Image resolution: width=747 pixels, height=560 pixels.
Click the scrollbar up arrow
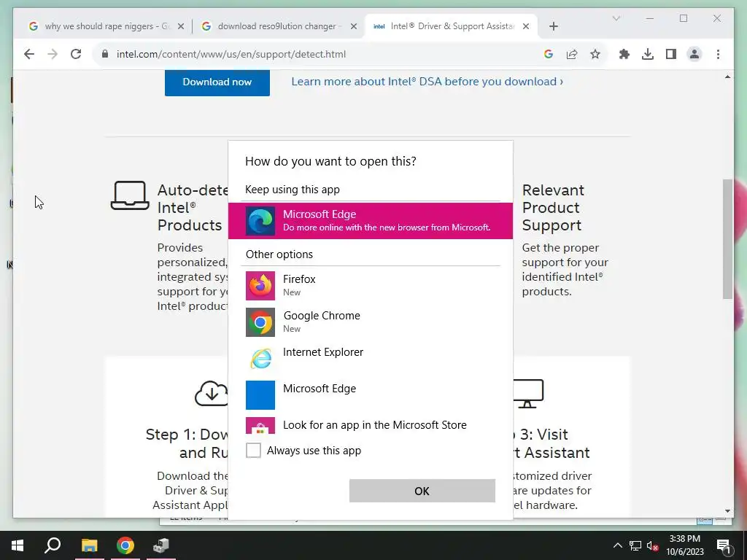(x=727, y=77)
